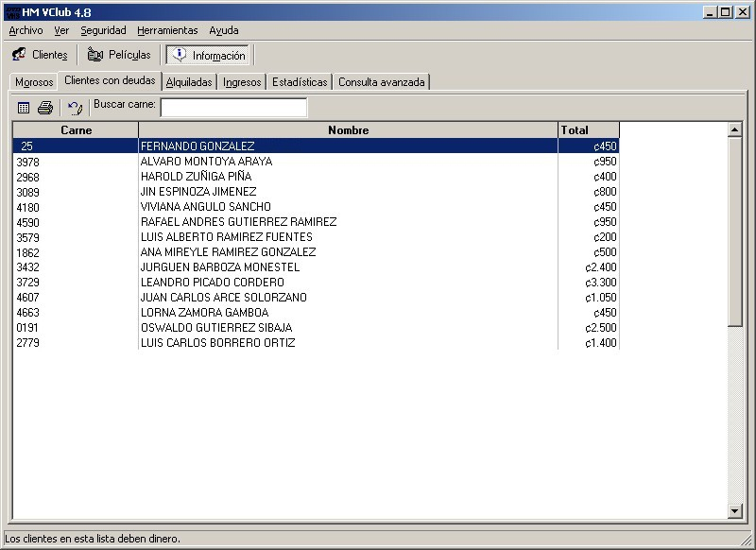Click the undo/refresh arrow icon
This screenshot has width=756, height=550.
click(75, 108)
